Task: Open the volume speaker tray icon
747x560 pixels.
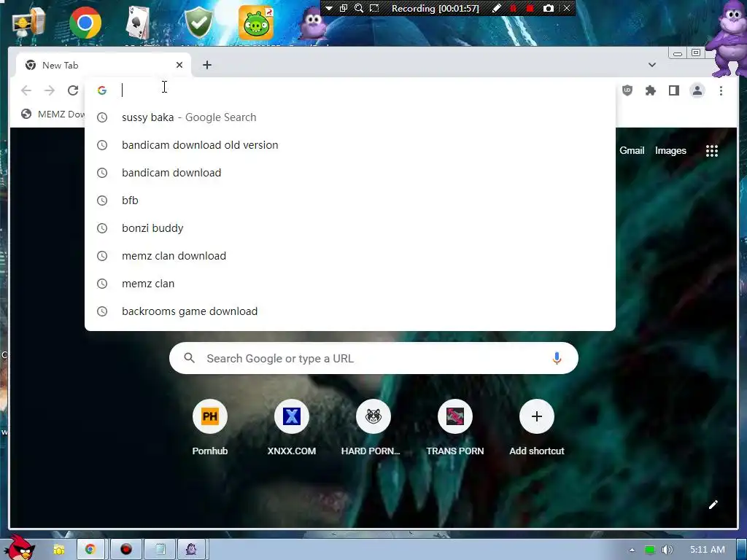Action: [x=667, y=550]
